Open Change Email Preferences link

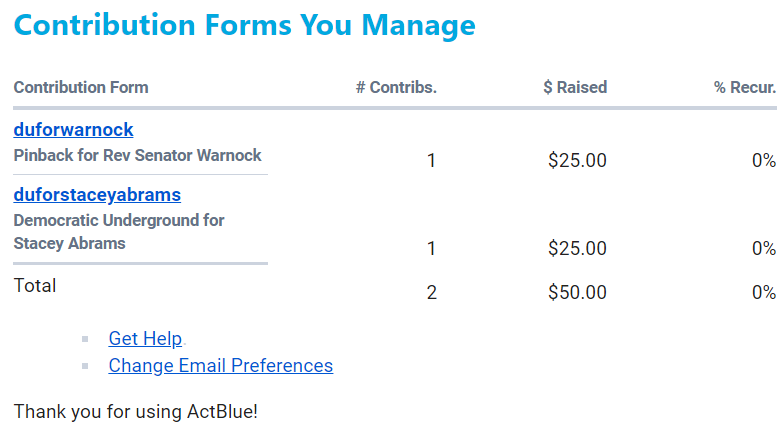tap(220, 366)
